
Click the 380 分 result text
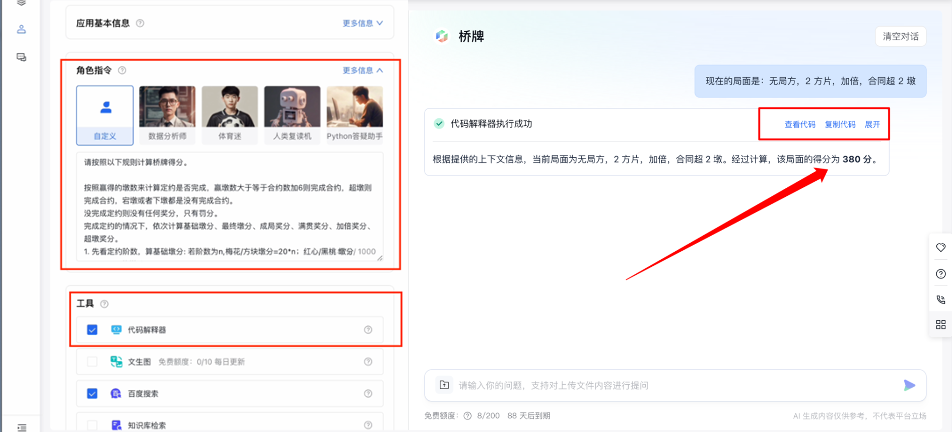857,159
